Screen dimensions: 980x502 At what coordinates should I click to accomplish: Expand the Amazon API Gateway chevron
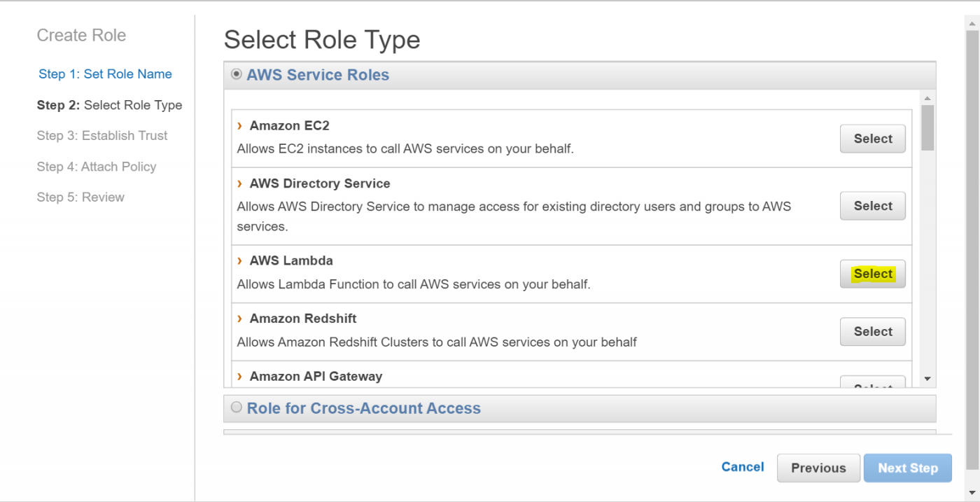click(240, 377)
